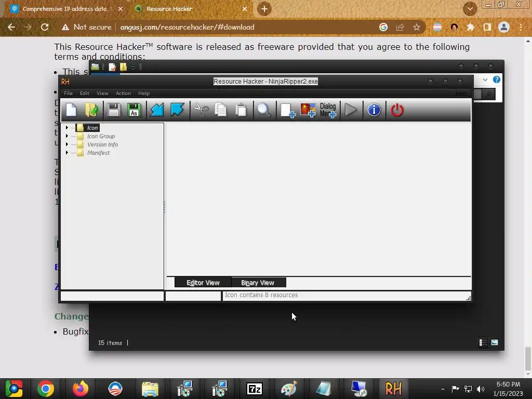532x399 pixels.
Task: Open the View menu
Action: click(102, 94)
